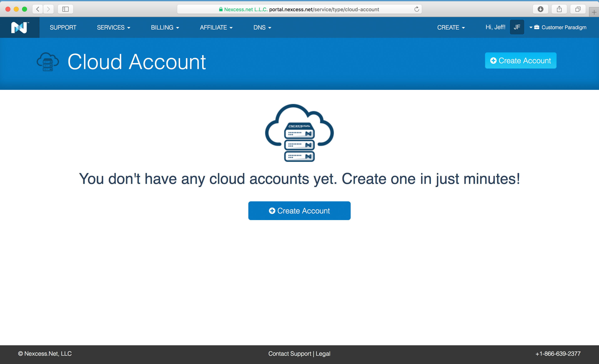Open a new tab with plus icon
This screenshot has width=599, height=364.
click(594, 12)
